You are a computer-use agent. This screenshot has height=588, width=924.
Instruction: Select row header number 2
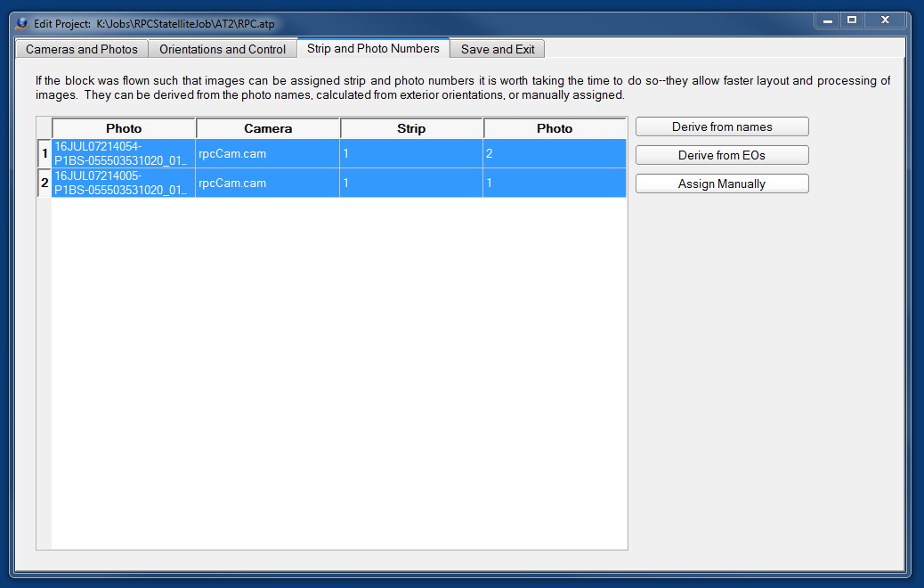(45, 183)
